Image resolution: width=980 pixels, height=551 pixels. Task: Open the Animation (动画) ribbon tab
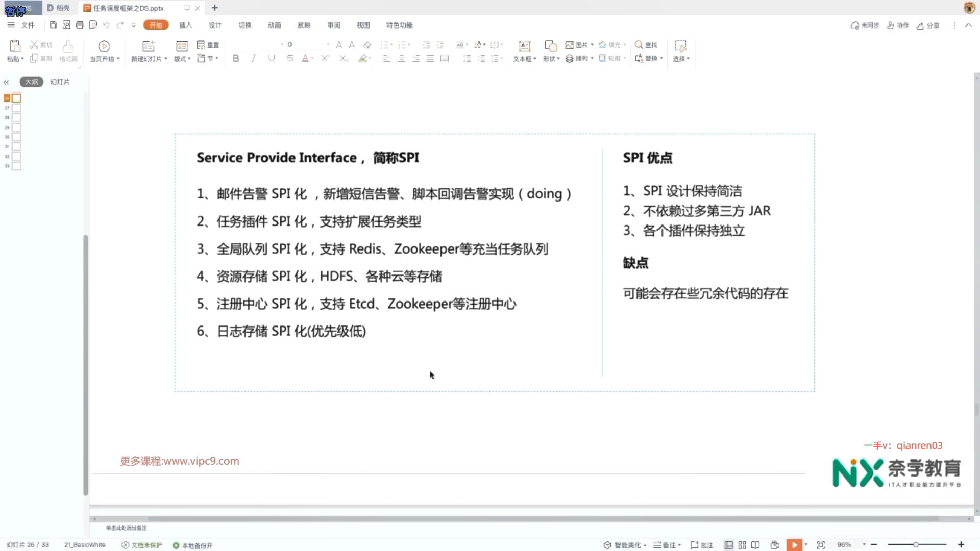pos(275,25)
